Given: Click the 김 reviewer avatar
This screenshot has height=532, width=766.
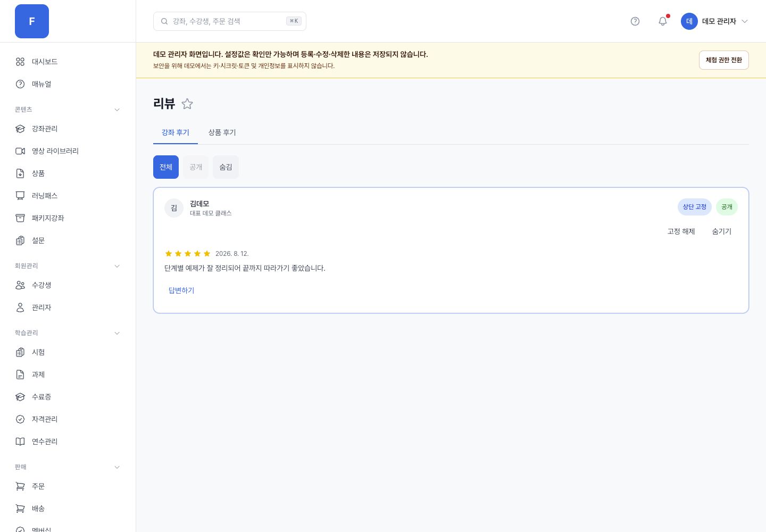Looking at the screenshot, I should point(174,208).
